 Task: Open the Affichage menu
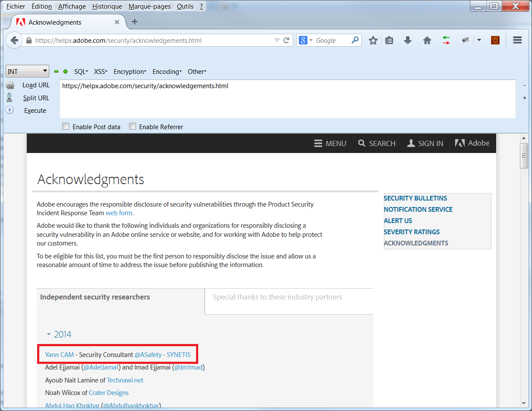[72, 6]
